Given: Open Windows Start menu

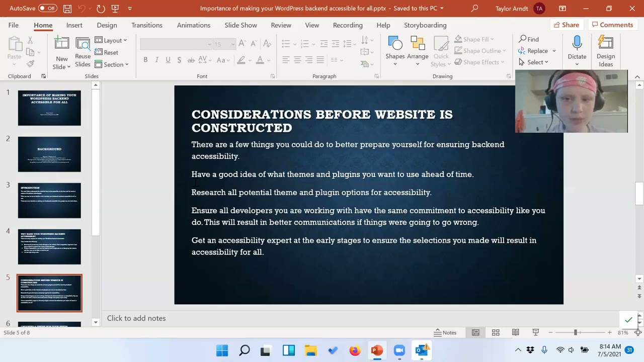Looking at the screenshot, I should tap(222, 350).
